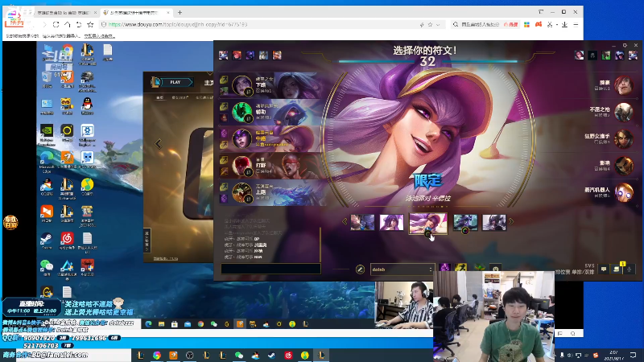Click enemy champion 影哨 portrait
The image size is (644, 362).
[x=624, y=166]
